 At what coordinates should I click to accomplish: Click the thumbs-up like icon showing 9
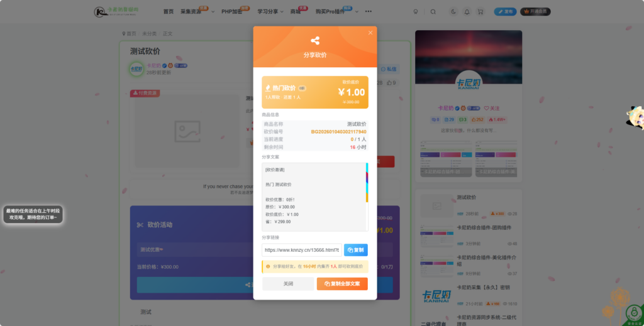click(x=389, y=83)
